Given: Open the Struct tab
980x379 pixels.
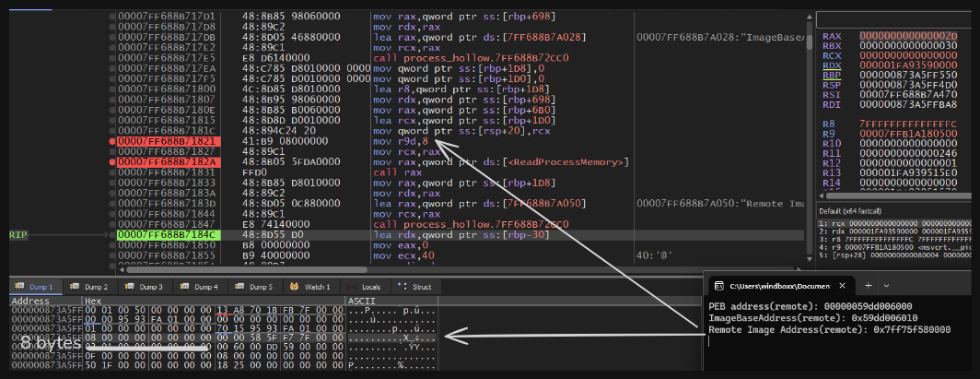Looking at the screenshot, I should pyautogui.click(x=421, y=287).
